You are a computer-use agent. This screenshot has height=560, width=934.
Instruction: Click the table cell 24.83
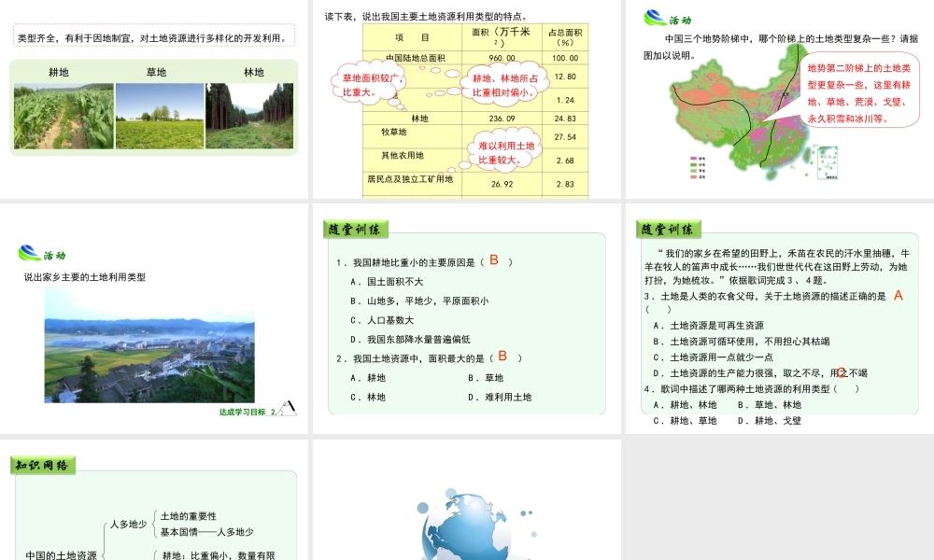tap(565, 119)
